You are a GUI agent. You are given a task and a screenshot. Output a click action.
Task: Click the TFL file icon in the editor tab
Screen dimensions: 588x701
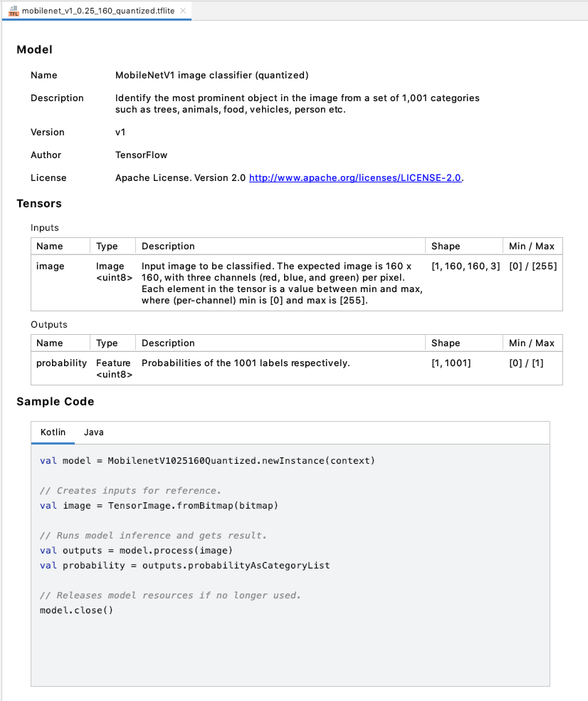pos(14,11)
